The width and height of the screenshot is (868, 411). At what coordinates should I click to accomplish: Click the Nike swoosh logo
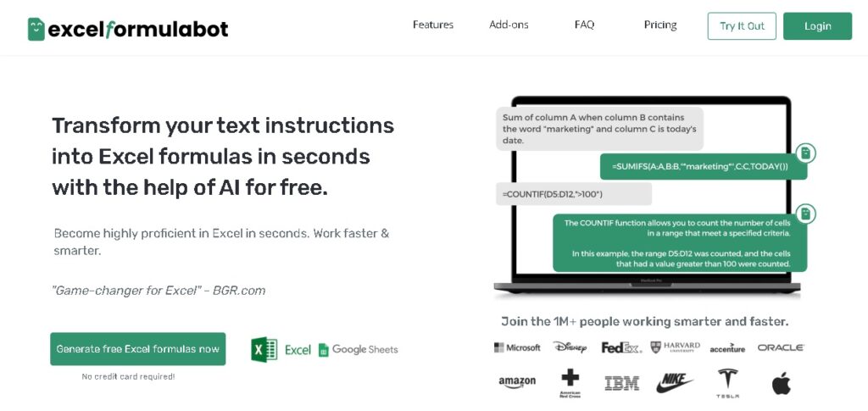tap(674, 383)
